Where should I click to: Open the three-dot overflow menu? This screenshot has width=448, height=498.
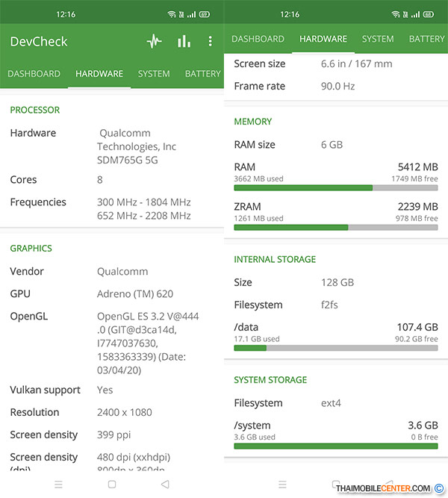coord(211,42)
